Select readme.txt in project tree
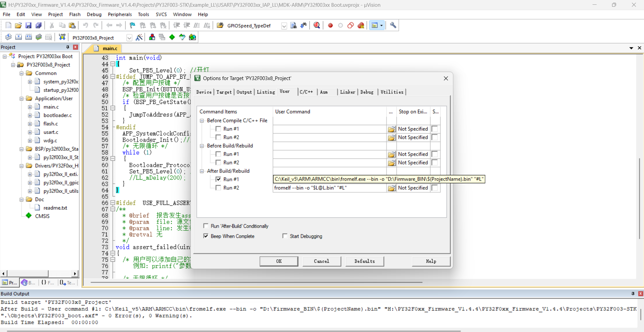Image resolution: width=644 pixels, height=332 pixels. click(55, 208)
